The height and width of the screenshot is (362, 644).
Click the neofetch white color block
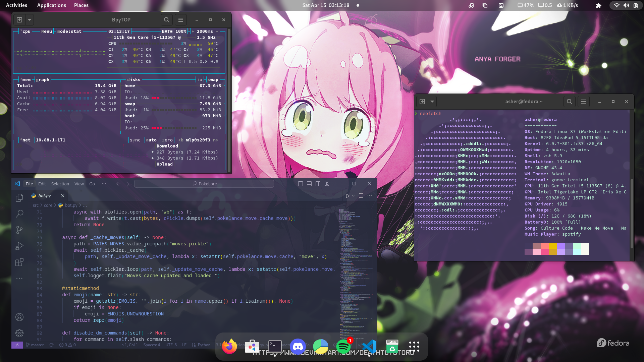pyautogui.click(x=585, y=249)
